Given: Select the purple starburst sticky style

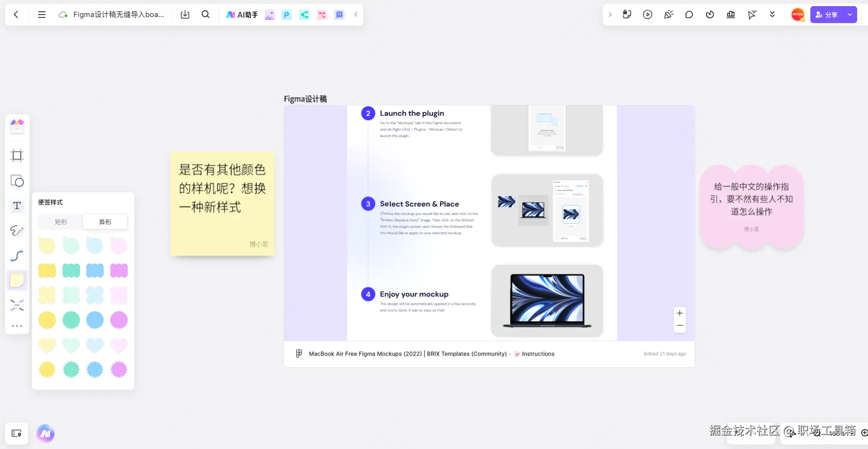Looking at the screenshot, I should click(x=119, y=369).
